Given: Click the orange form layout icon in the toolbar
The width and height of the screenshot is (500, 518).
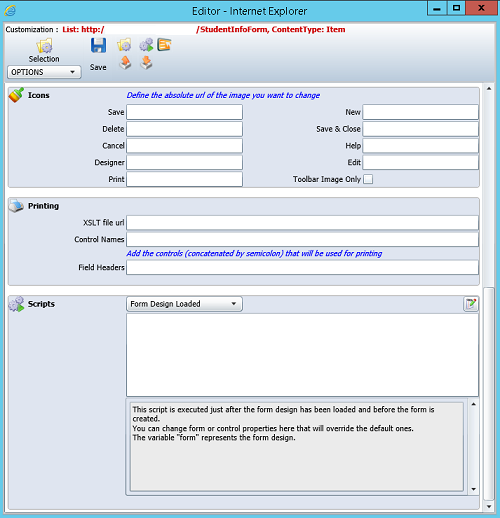Looking at the screenshot, I should (x=164, y=44).
